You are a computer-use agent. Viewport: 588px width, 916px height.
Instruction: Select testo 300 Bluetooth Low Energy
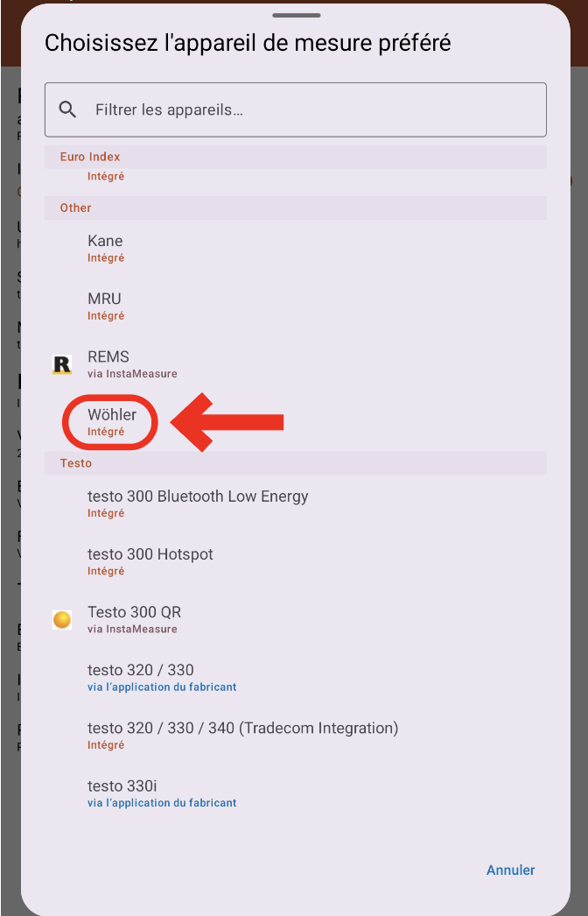pos(296,504)
